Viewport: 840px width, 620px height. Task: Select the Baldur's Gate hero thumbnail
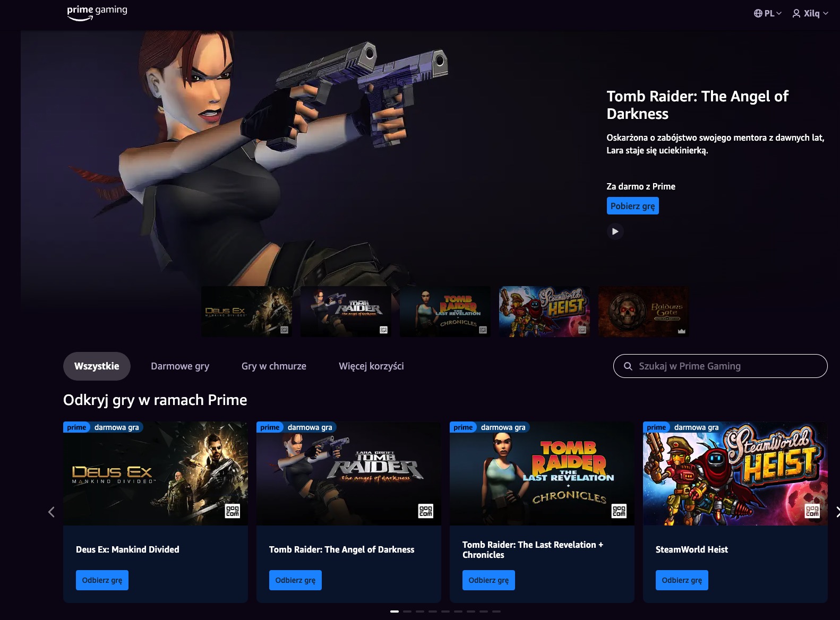pyautogui.click(x=644, y=312)
